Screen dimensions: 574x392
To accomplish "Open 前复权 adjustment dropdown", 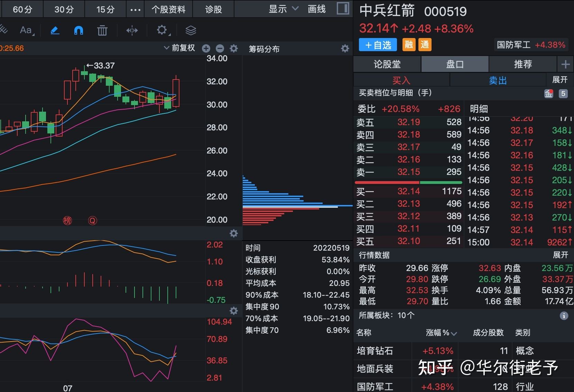I will (179, 48).
